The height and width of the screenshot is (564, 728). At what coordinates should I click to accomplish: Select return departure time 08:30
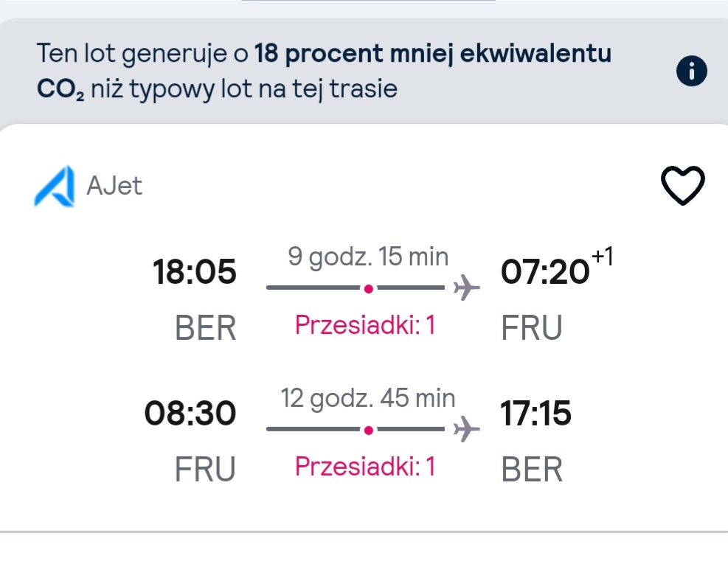pyautogui.click(x=190, y=413)
